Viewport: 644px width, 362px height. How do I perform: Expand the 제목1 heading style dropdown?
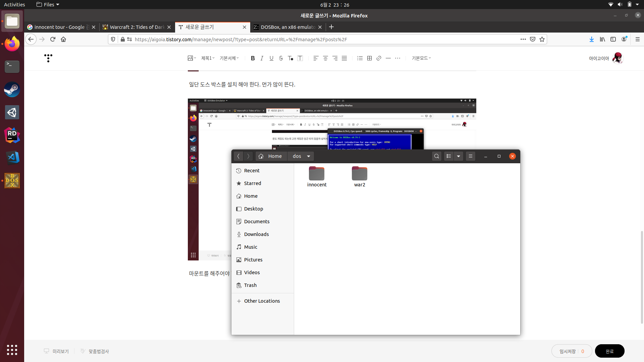208,58
